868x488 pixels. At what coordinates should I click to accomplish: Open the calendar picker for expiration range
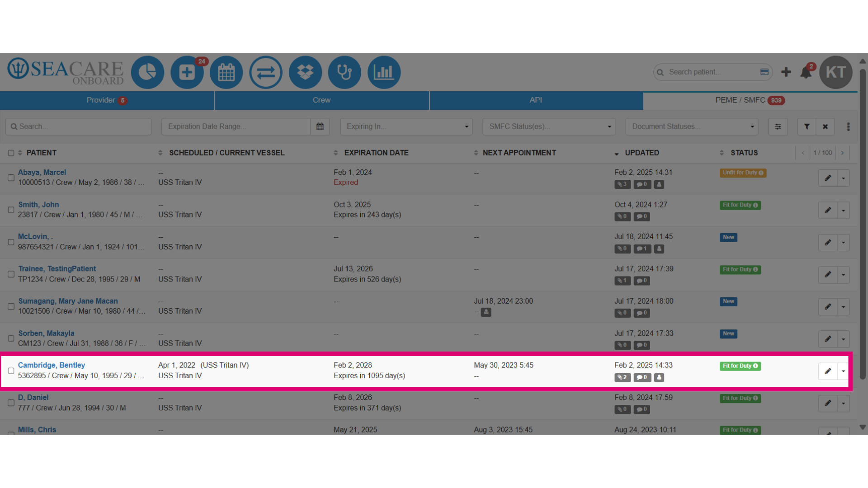coord(320,127)
